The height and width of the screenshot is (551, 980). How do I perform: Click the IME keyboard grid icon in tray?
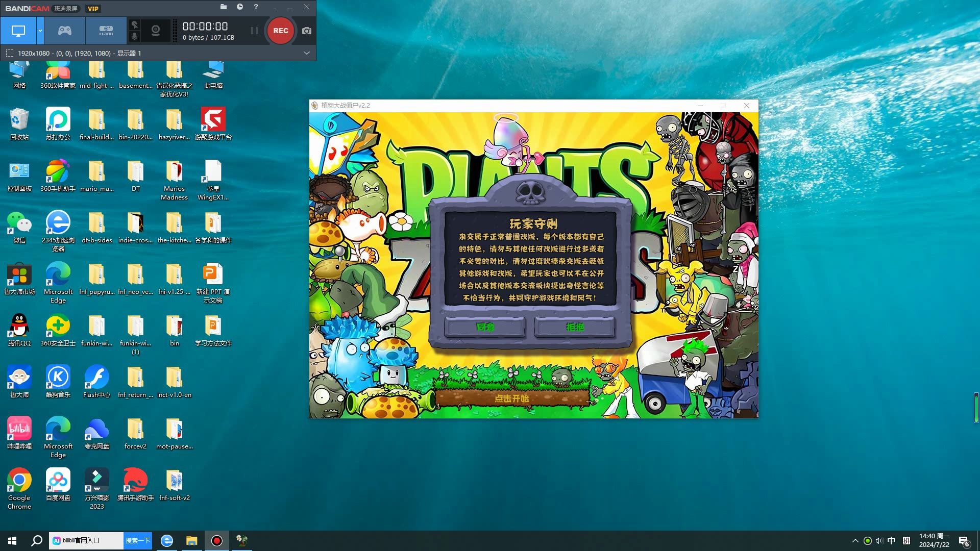tap(906, 541)
